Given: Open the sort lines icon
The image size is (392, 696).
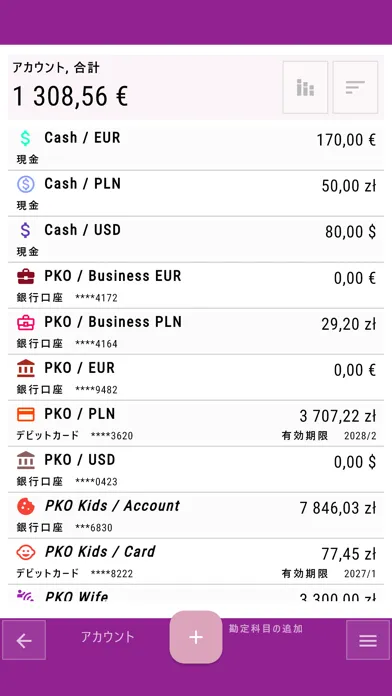Looking at the screenshot, I should click(355, 87).
